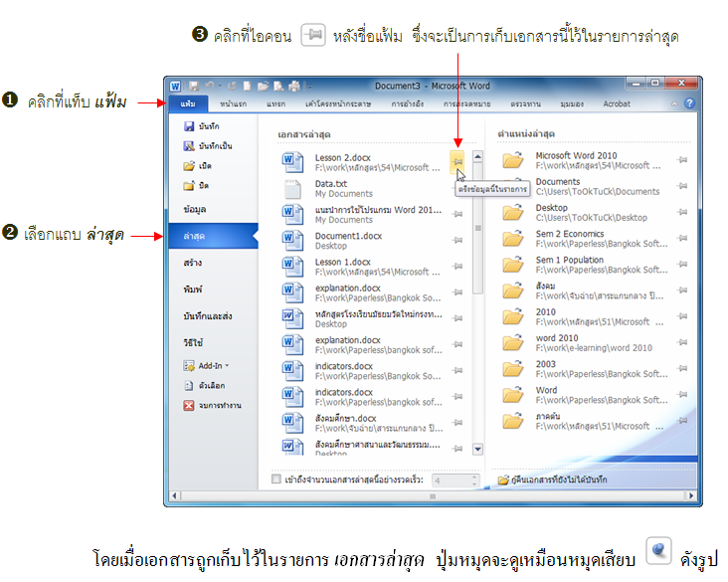
Task: Pin Lesson 1.docx to recent list
Action: [x=457, y=267]
